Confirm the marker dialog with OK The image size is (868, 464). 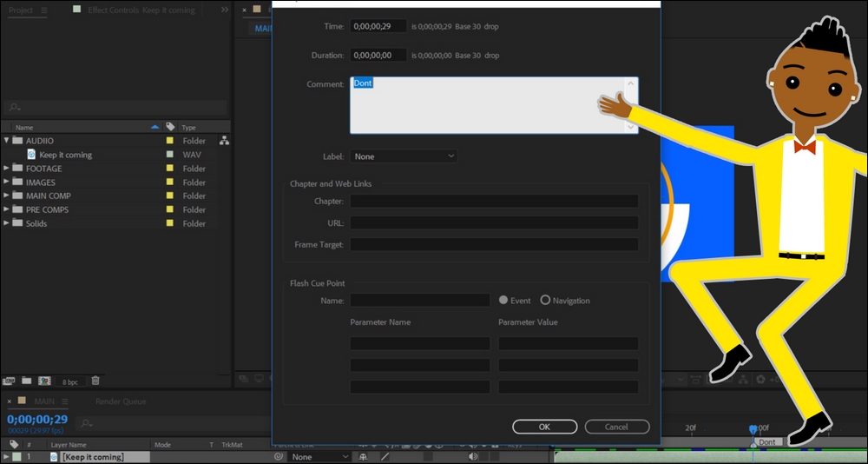545,427
